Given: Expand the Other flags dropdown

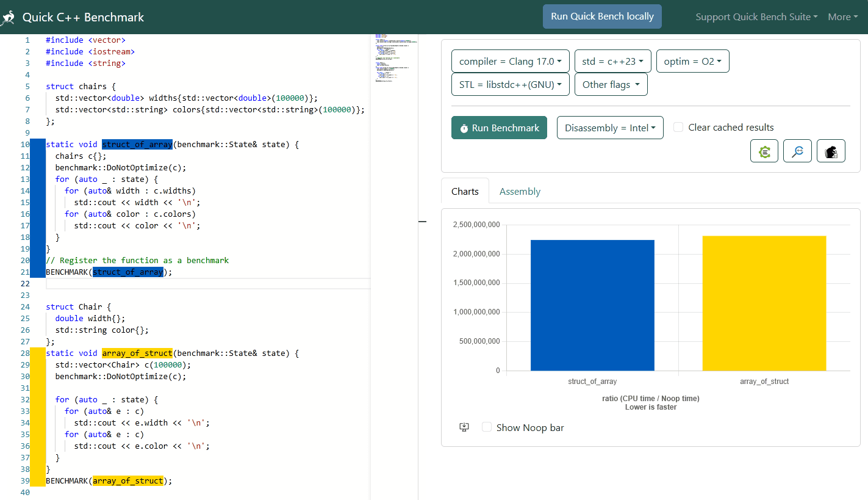Looking at the screenshot, I should (611, 84).
